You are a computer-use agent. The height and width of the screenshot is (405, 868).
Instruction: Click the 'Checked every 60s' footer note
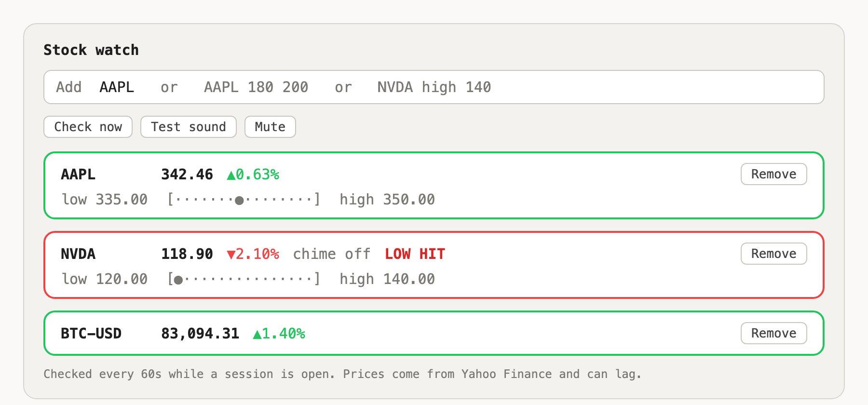(342, 374)
